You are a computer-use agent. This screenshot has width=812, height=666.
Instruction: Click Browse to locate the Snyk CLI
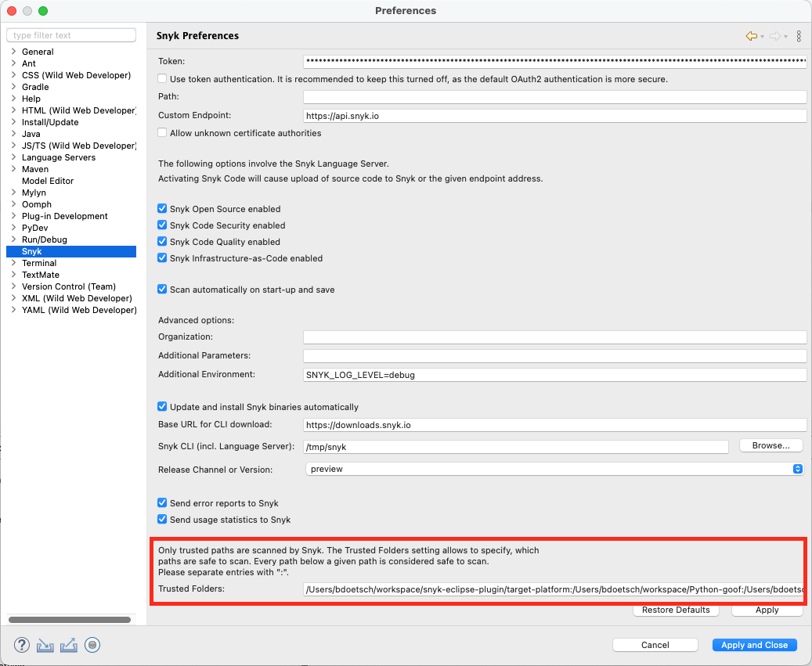tap(770, 445)
